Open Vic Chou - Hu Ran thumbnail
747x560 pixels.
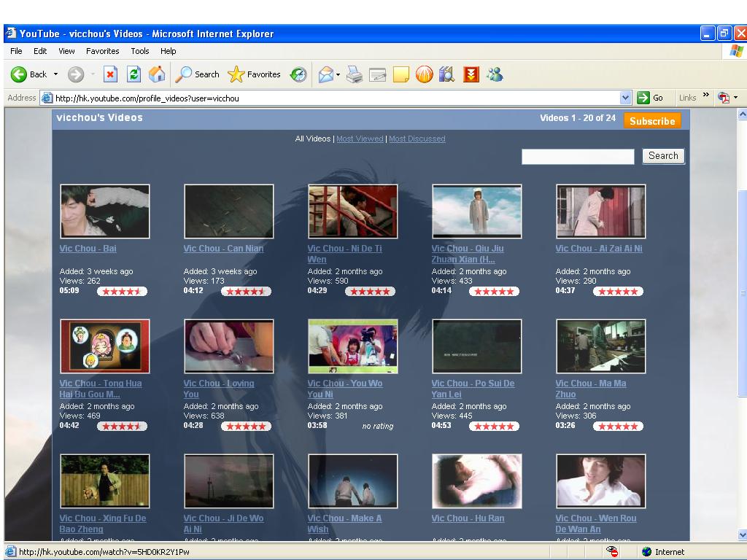point(477,481)
